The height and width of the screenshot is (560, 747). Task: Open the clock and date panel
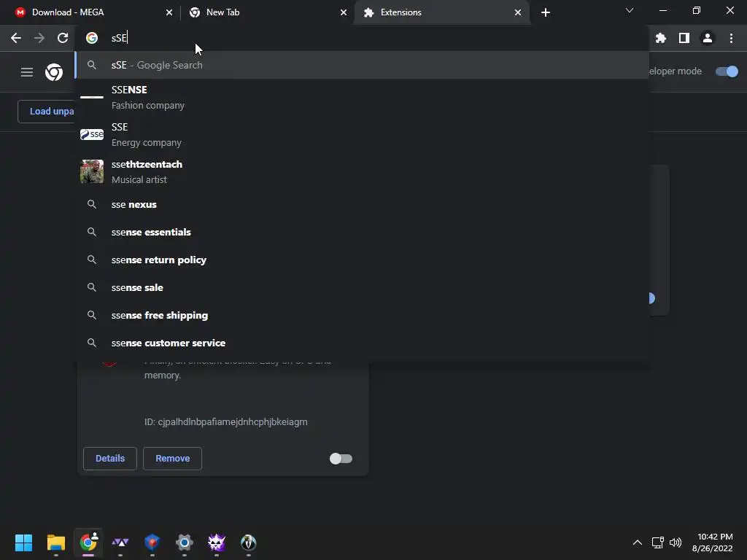pyautogui.click(x=712, y=542)
